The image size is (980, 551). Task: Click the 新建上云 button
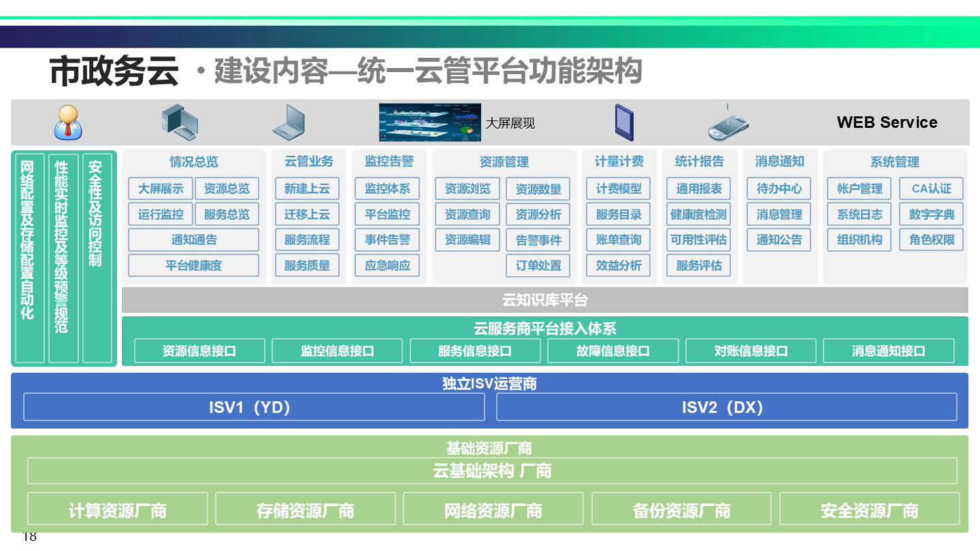(x=307, y=188)
